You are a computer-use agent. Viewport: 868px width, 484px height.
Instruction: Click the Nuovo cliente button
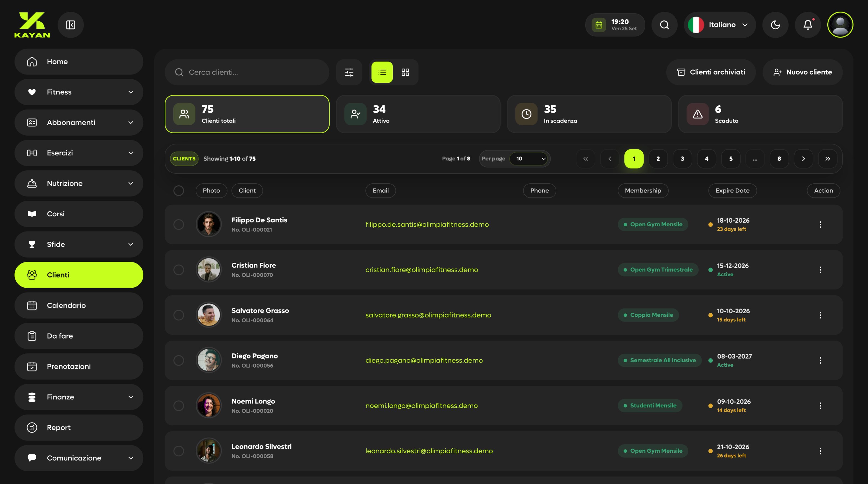(802, 72)
